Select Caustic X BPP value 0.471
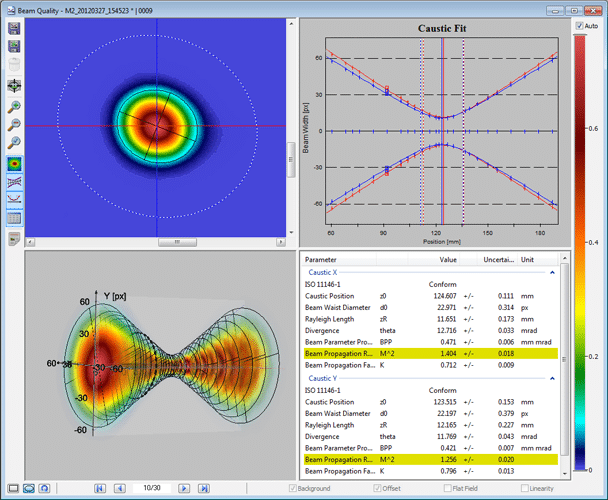This screenshot has width=608, height=500. (449, 342)
